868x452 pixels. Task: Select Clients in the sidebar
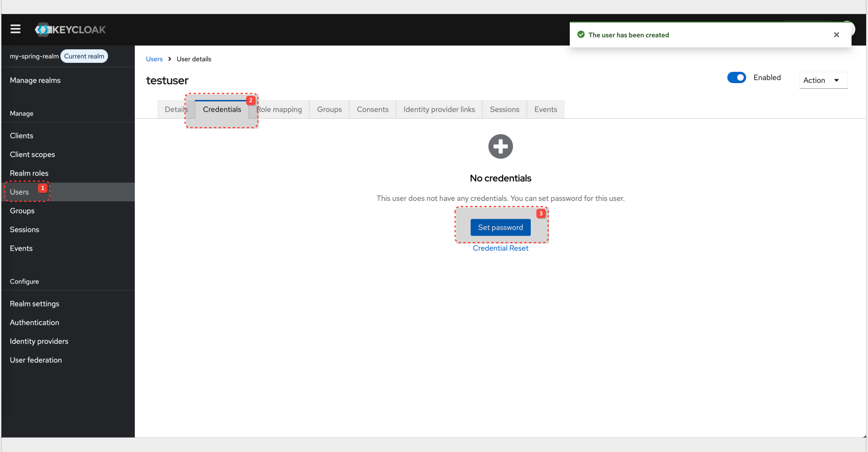(21, 136)
